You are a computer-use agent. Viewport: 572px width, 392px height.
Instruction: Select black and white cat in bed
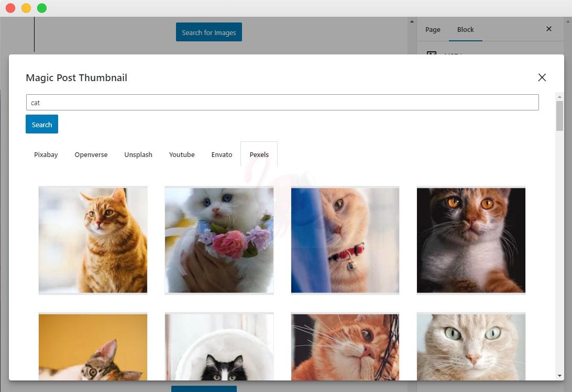pos(219,346)
